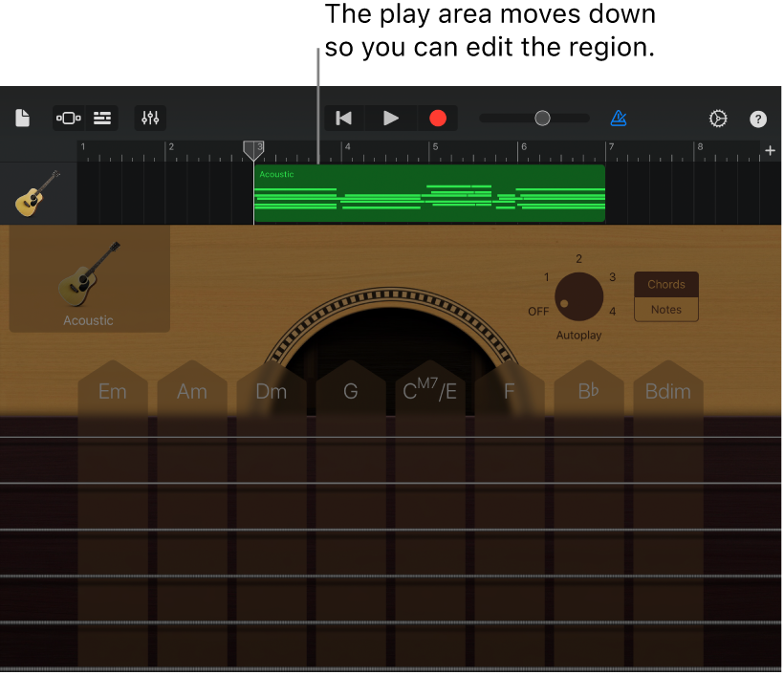The height and width of the screenshot is (675, 784).
Task: Go to beginning of song
Action: [344, 119]
